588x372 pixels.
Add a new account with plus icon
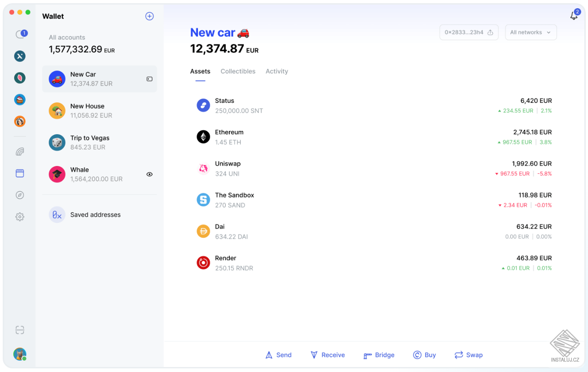coord(149,16)
